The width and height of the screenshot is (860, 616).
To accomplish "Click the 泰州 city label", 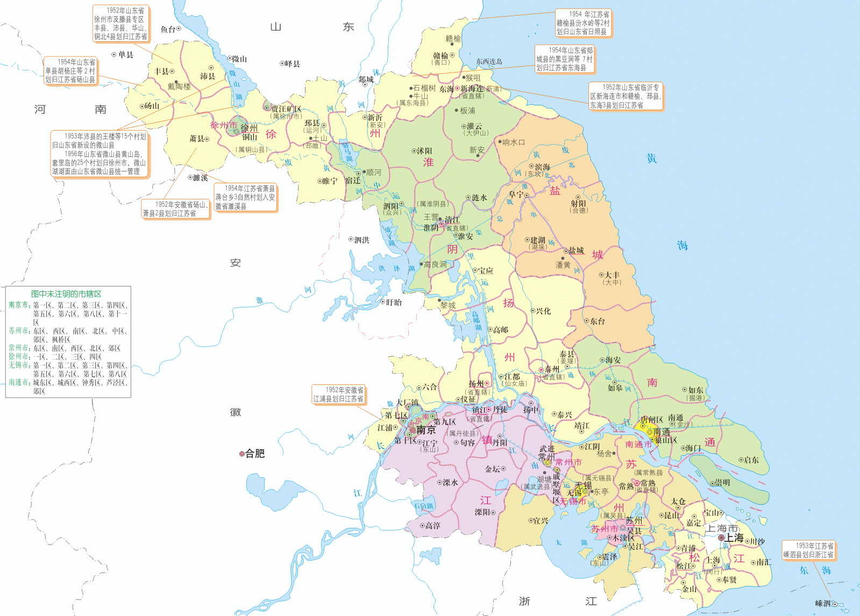I will pos(552,370).
